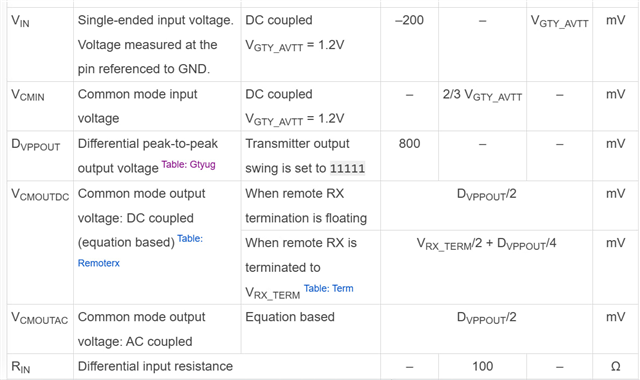Open the Table: Term footnote link

click(x=328, y=288)
